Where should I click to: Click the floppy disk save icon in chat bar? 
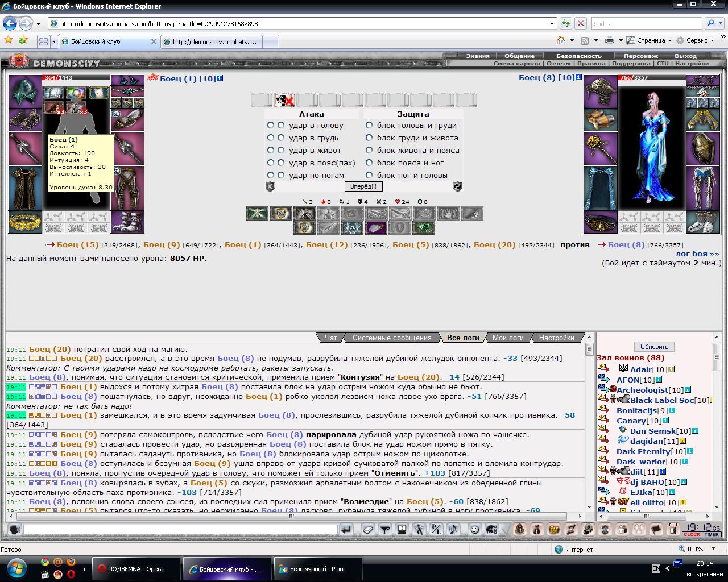click(x=402, y=530)
